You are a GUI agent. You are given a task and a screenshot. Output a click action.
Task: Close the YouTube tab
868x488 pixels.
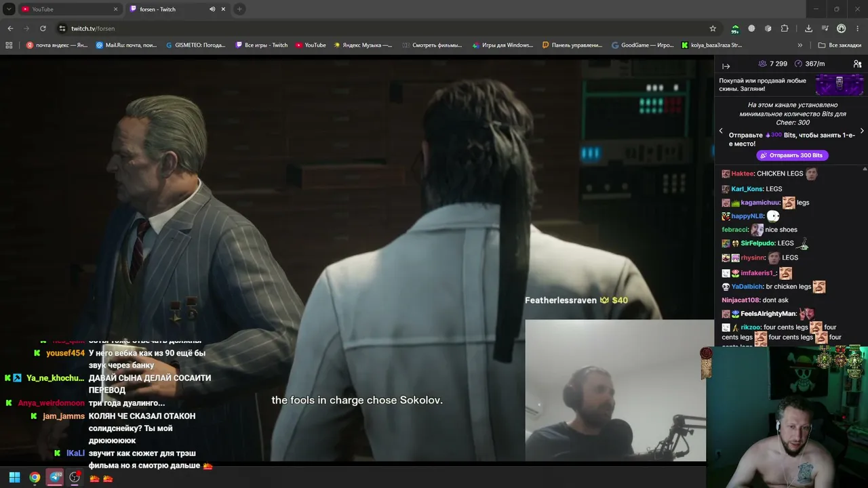click(115, 9)
